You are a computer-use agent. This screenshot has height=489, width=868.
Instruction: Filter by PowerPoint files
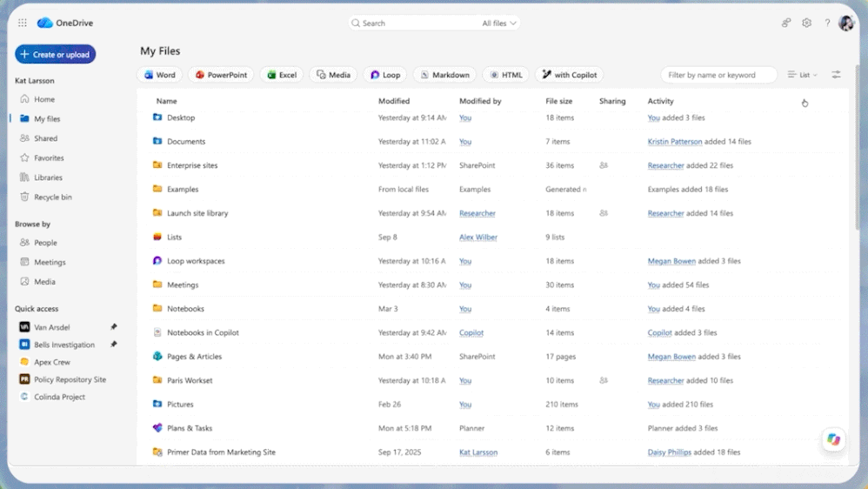221,75
